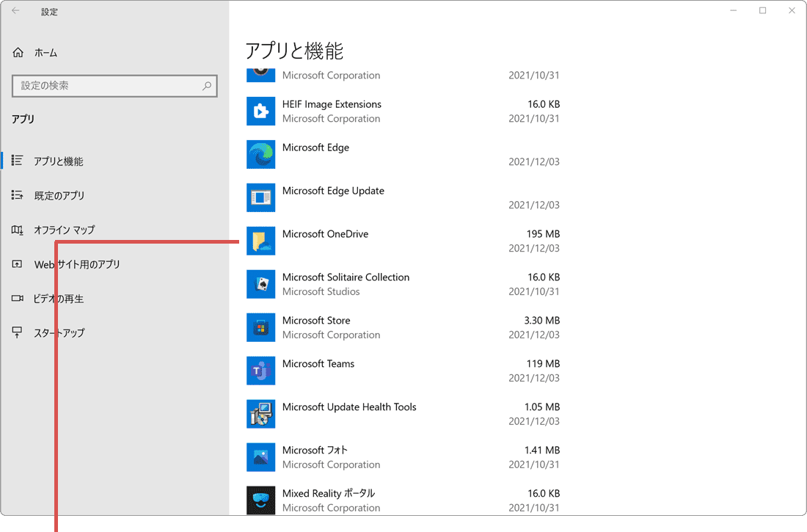807x532 pixels.
Task: Select Microsoft Update Health Tools entry name
Action: [x=349, y=407]
